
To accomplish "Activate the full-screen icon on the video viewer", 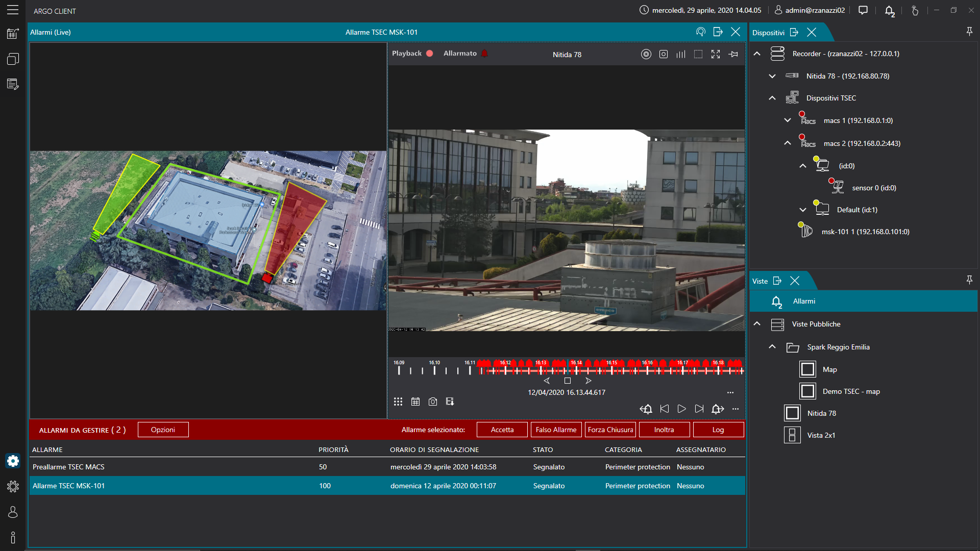I will 716,54.
